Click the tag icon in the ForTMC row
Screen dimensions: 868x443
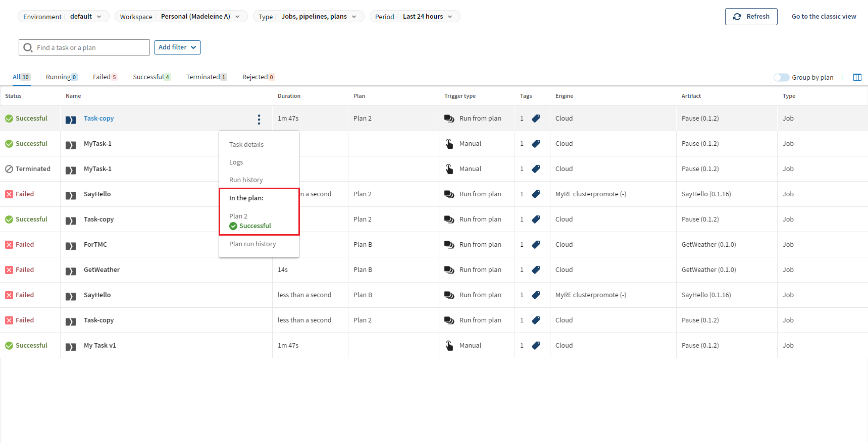536,245
